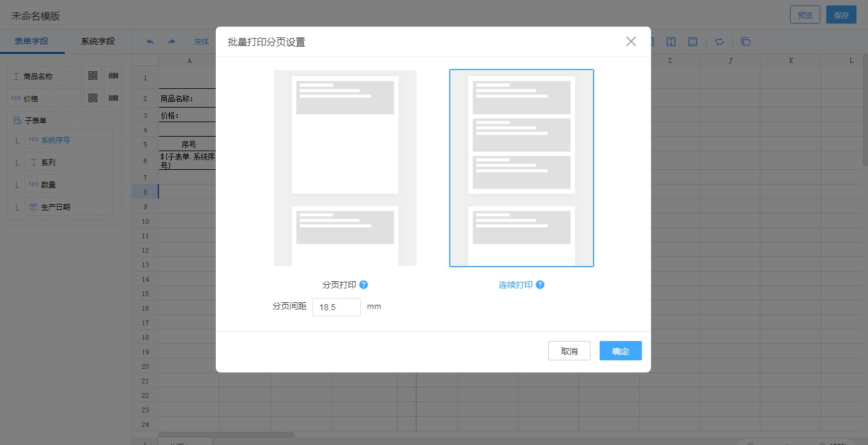Image resolution: width=868 pixels, height=445 pixels.
Task: Click the barcode icon for 商品名称
Action: click(113, 76)
